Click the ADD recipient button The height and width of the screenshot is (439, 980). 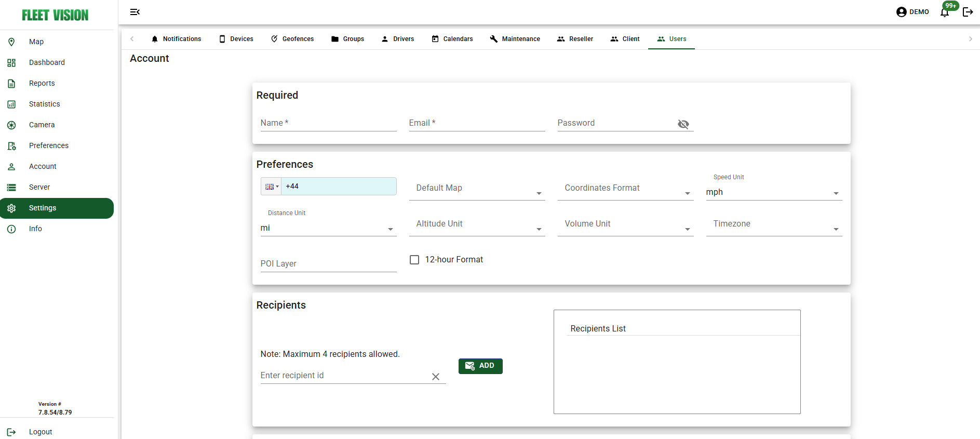[480, 366]
